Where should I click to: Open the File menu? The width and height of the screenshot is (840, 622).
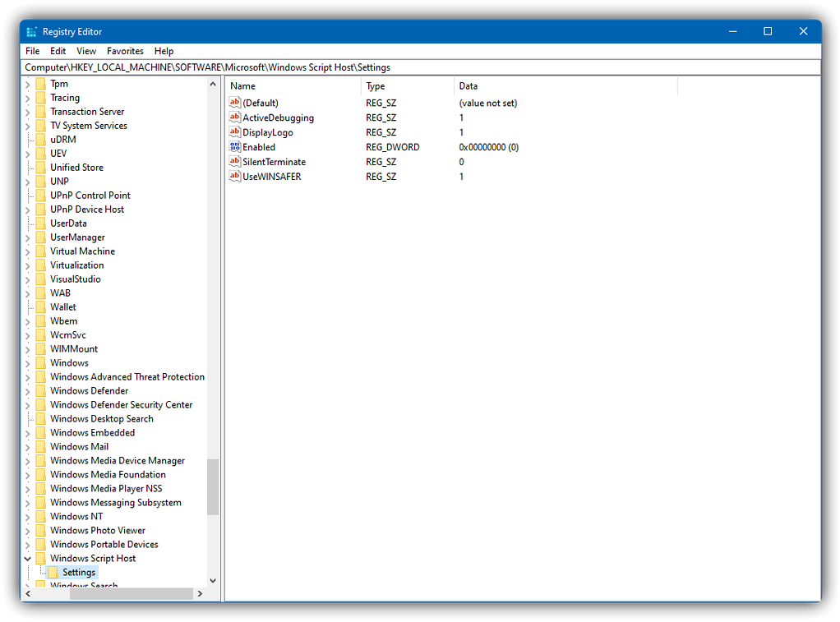tap(32, 51)
